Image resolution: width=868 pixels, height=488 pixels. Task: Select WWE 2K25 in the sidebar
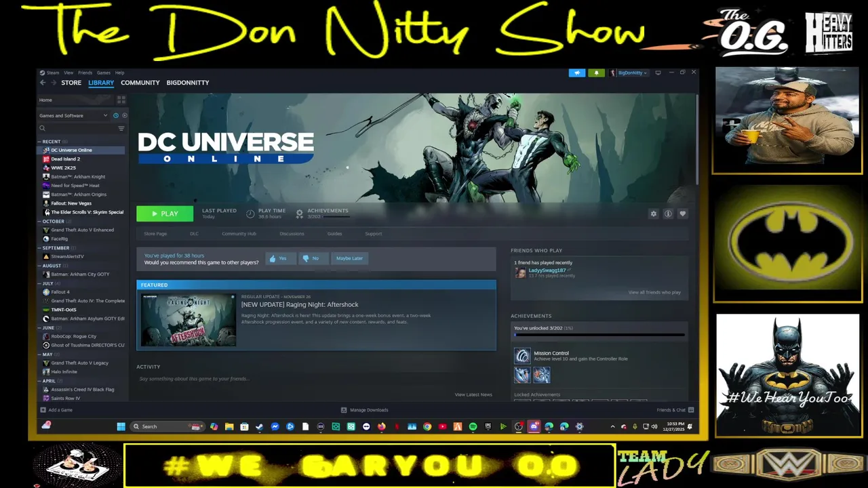63,167
